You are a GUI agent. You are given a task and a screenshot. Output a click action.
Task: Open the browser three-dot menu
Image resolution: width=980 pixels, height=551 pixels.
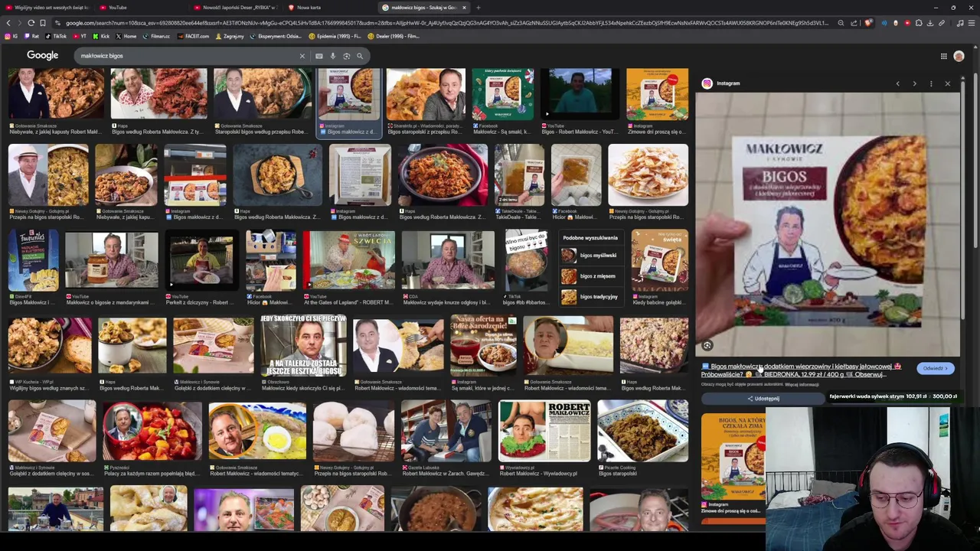click(x=971, y=23)
